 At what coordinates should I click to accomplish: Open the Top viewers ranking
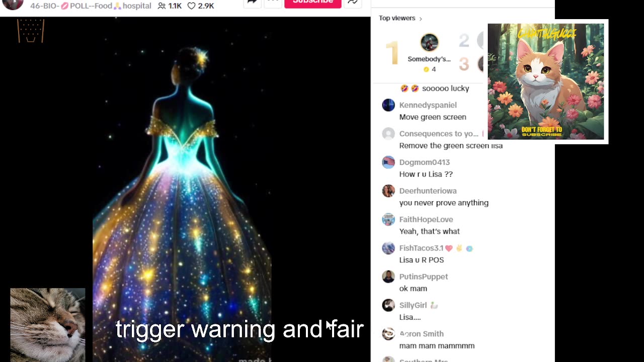[397, 18]
